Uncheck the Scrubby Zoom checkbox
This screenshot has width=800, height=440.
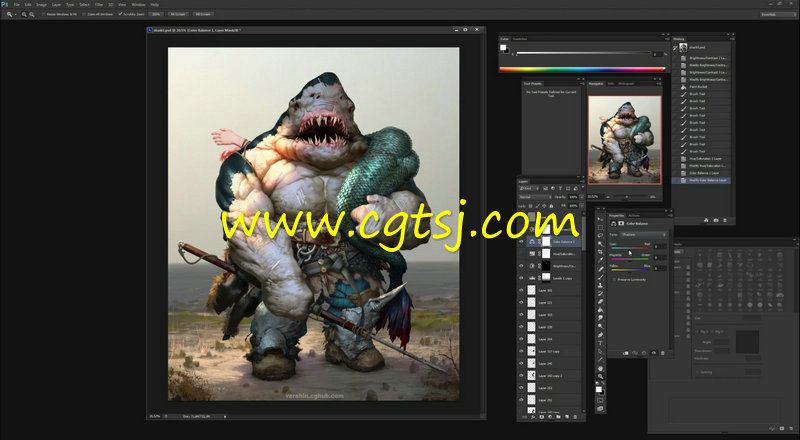[120, 14]
